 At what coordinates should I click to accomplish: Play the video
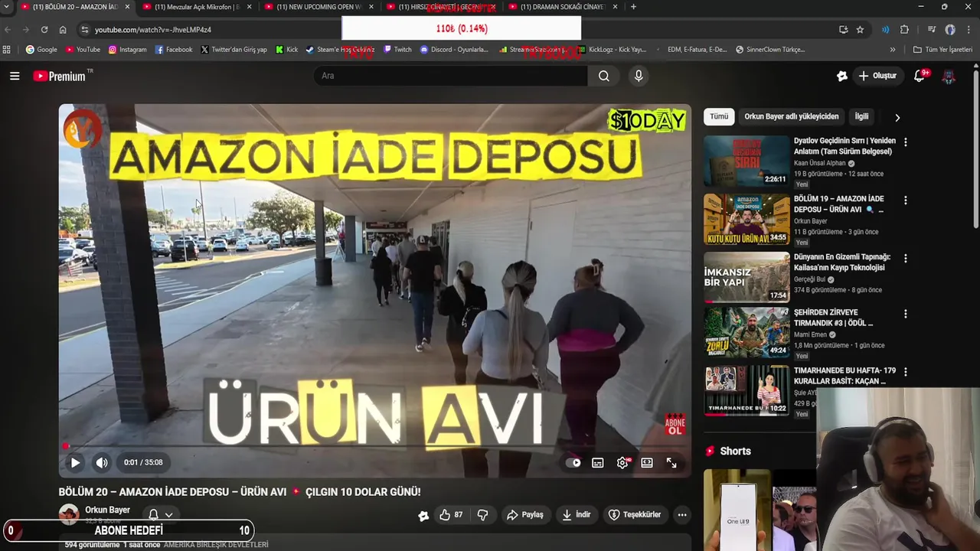tap(75, 462)
